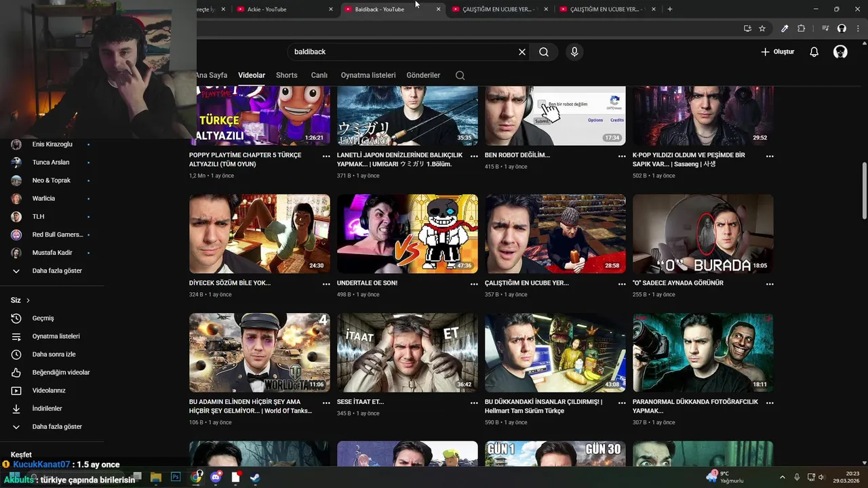Open options menu for 'UNDERTALE OE SON!' video

474,284
